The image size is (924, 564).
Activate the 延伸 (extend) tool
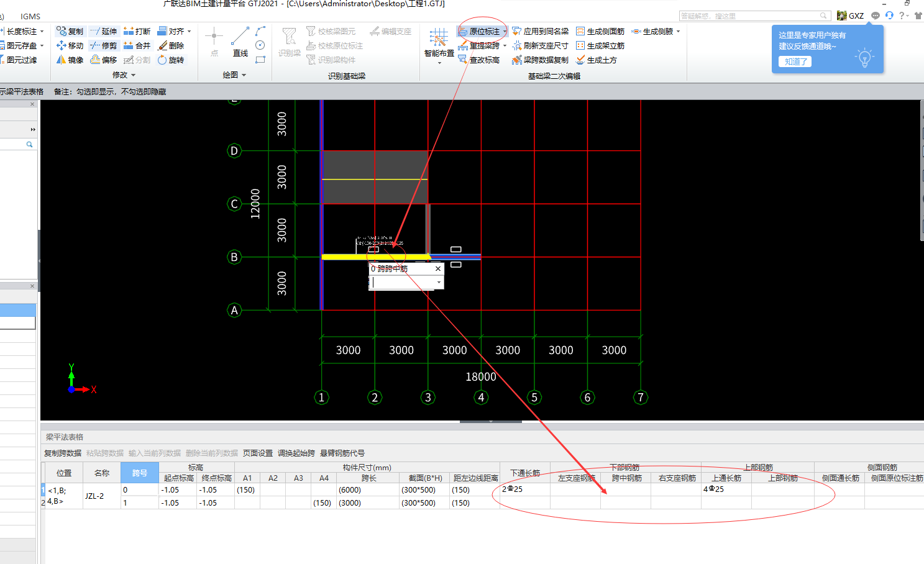tap(103, 31)
